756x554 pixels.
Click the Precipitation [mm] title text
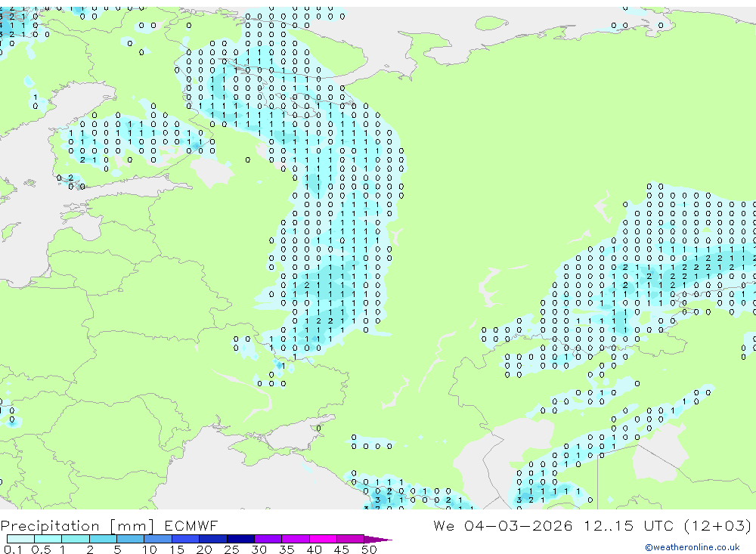pos(76,525)
